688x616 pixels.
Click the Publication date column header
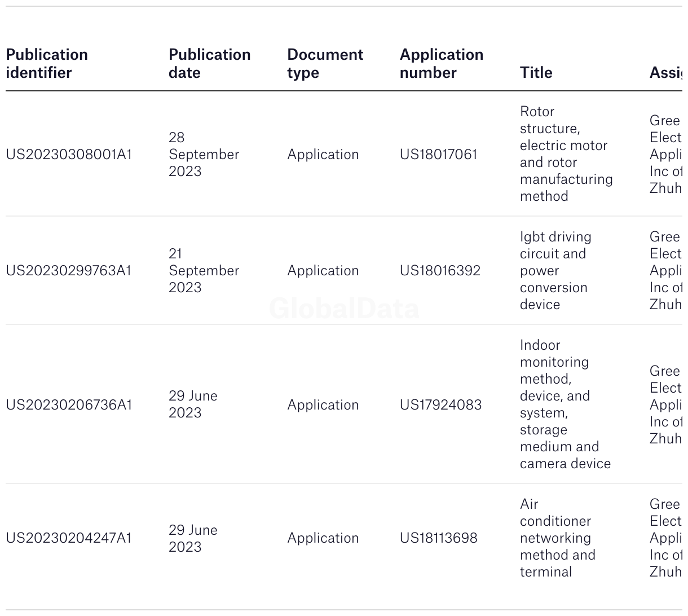click(x=209, y=64)
